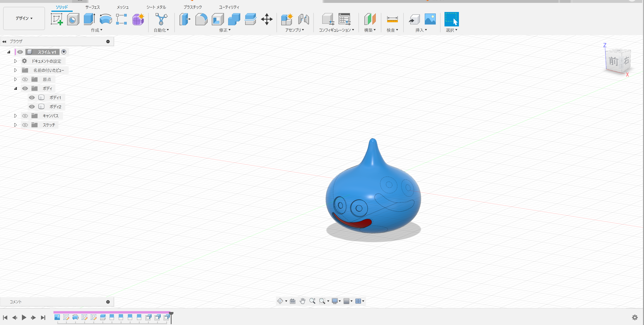Open the 修正 dropdown menu
Viewport: 644px width, 325px height.
225,30
